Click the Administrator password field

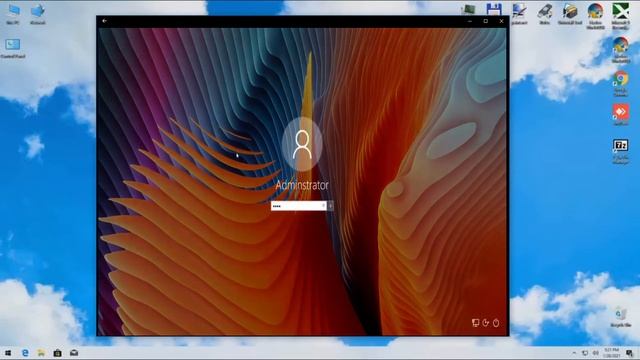tap(298, 206)
